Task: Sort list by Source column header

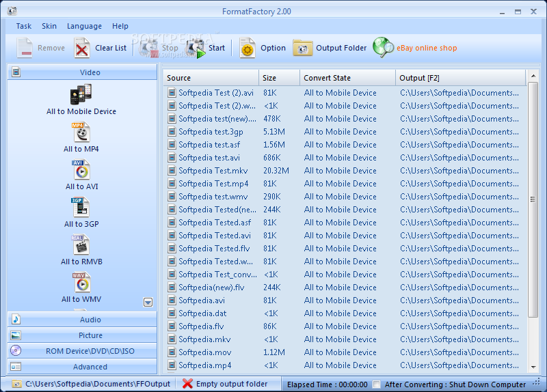Action: pos(211,78)
